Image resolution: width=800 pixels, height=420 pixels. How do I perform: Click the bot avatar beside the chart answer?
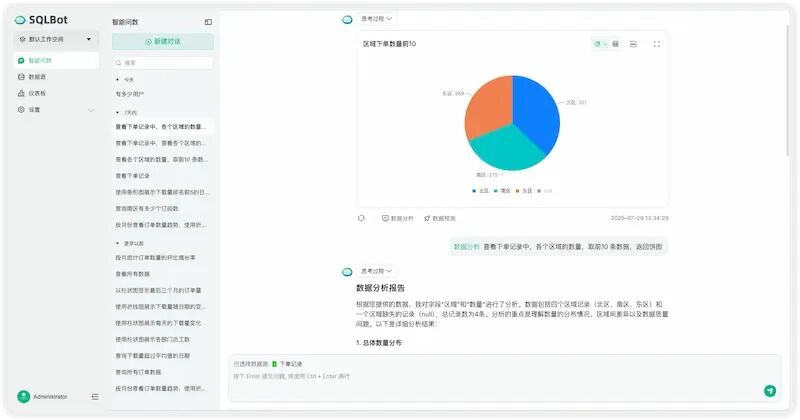pos(347,19)
